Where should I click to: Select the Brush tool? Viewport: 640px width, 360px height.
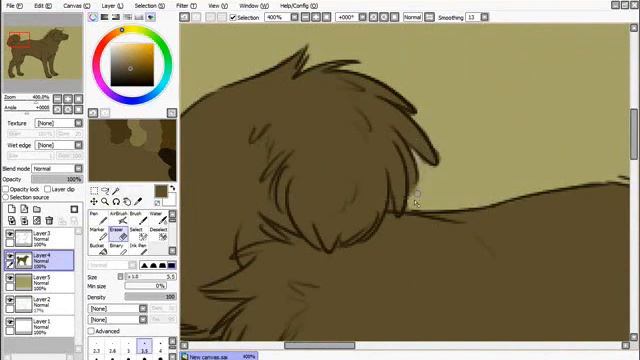click(138, 218)
